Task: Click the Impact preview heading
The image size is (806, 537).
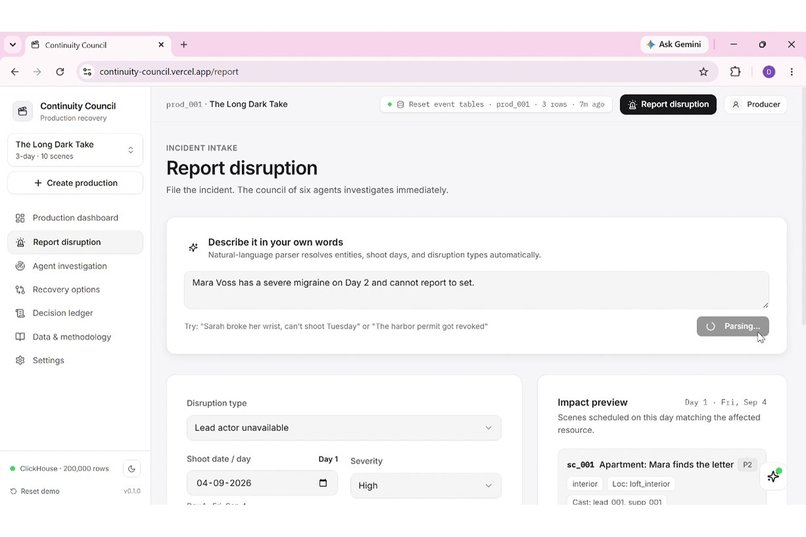Action: [x=592, y=402]
